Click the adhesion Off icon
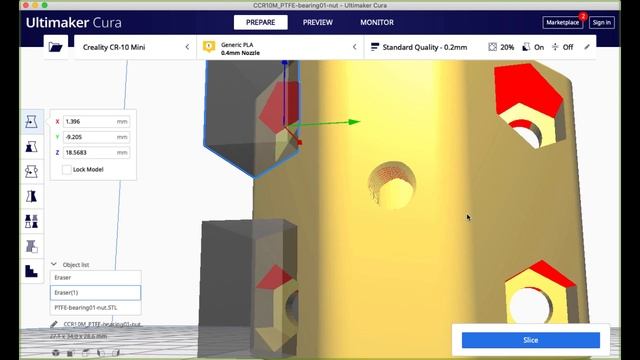 (x=555, y=47)
